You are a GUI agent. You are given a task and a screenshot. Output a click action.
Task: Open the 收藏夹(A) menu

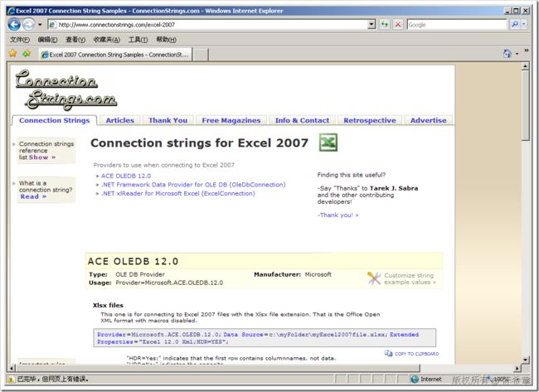(x=107, y=40)
